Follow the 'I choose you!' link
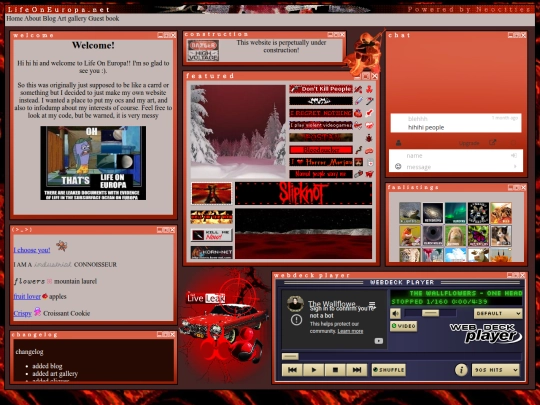The height and width of the screenshot is (405, 540). point(32,250)
